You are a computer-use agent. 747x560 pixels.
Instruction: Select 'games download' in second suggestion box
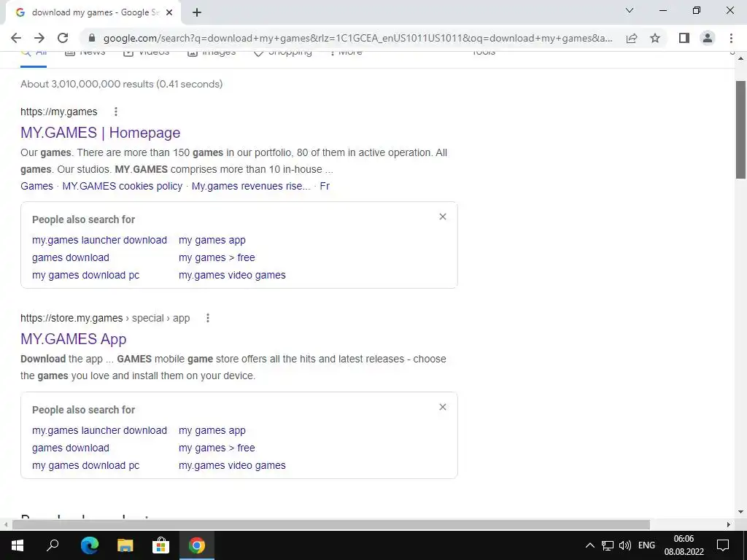[71, 448]
